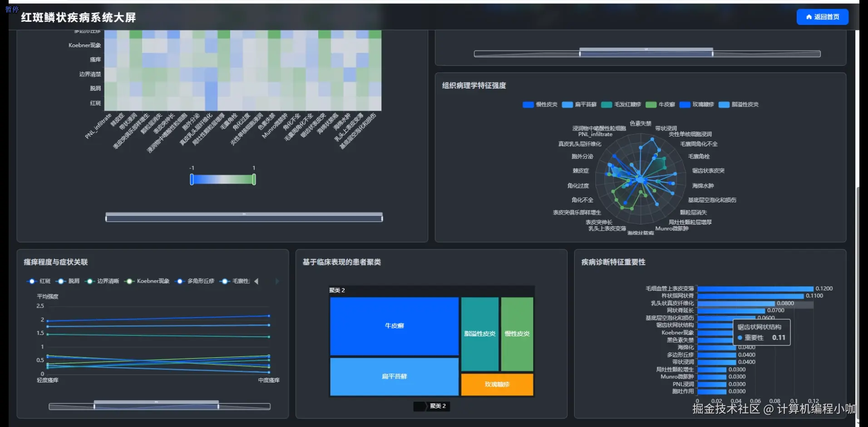The image size is (868, 427).
Task: Click the 海绵化 importance bar
Action: coord(717,348)
